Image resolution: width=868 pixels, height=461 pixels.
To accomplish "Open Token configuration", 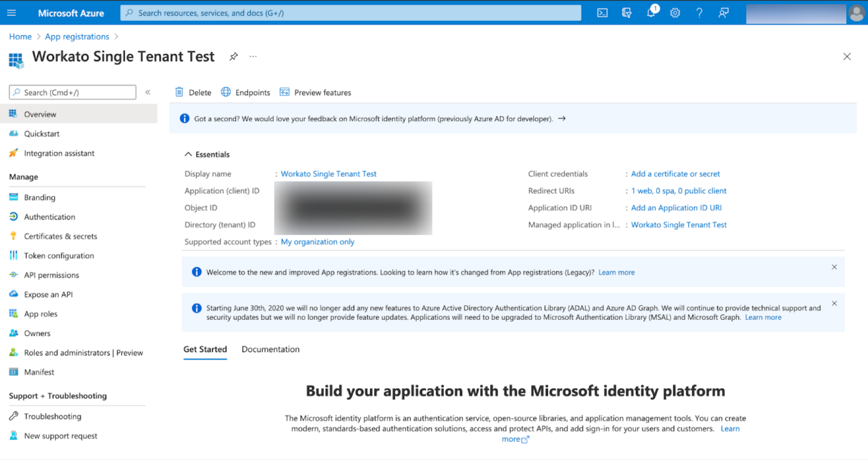I will [59, 255].
